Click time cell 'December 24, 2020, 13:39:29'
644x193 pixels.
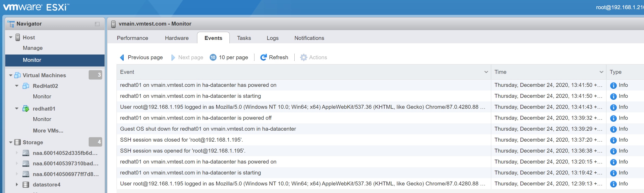coord(549,129)
